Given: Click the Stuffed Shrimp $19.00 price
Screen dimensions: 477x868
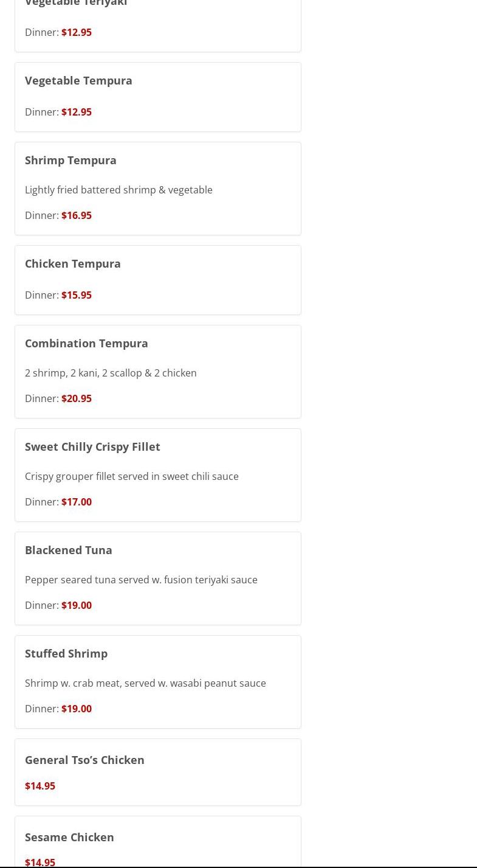Looking at the screenshot, I should coord(77,709).
